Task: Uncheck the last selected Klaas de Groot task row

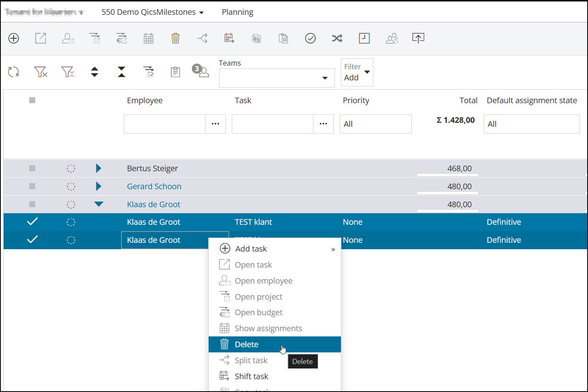Action: click(x=32, y=240)
